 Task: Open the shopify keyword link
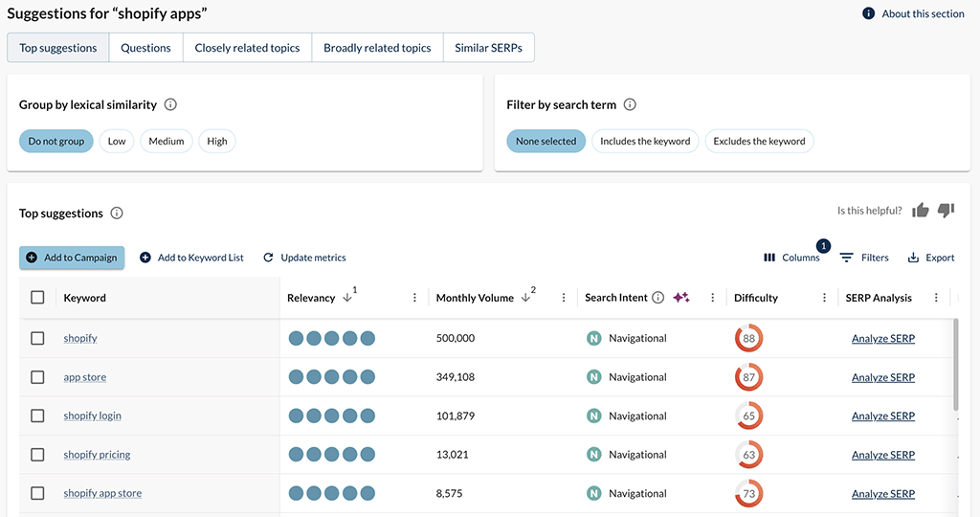[80, 338]
